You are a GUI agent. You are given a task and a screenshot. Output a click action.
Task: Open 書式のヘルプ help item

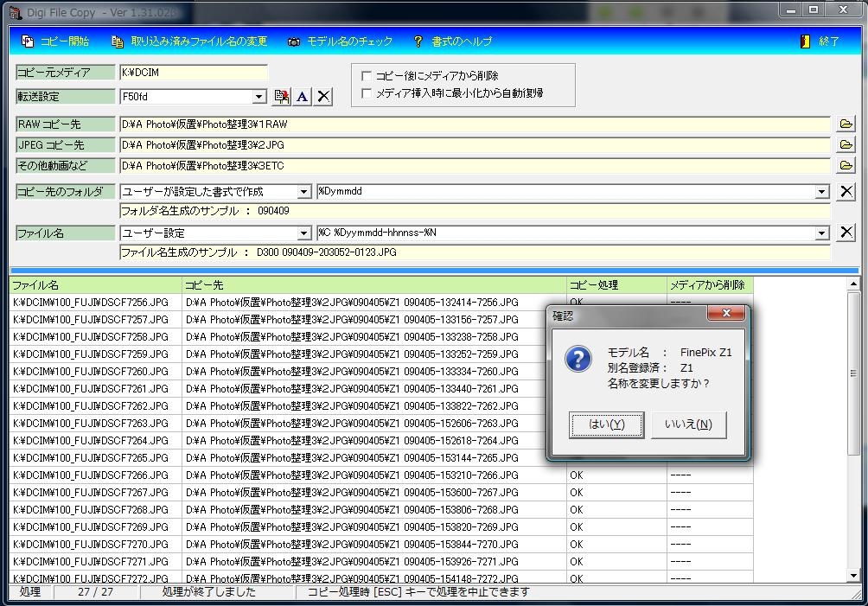[452, 41]
